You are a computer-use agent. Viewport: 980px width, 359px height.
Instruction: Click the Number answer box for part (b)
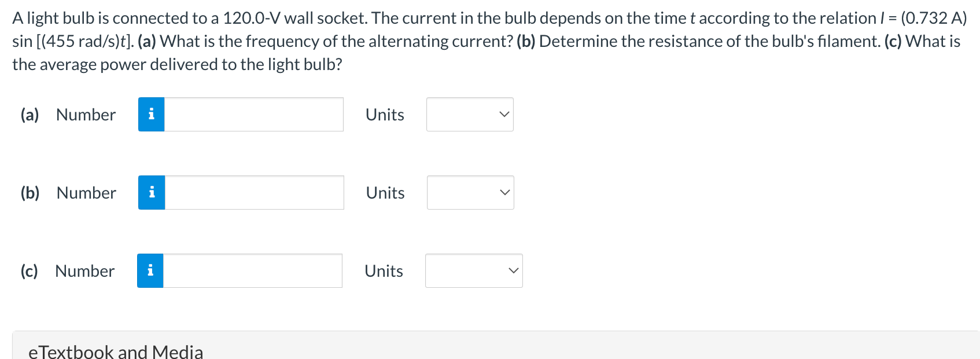[253, 192]
